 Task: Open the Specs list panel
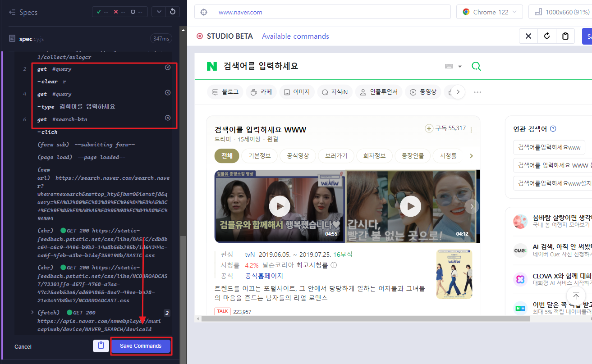pyautogui.click(x=23, y=12)
